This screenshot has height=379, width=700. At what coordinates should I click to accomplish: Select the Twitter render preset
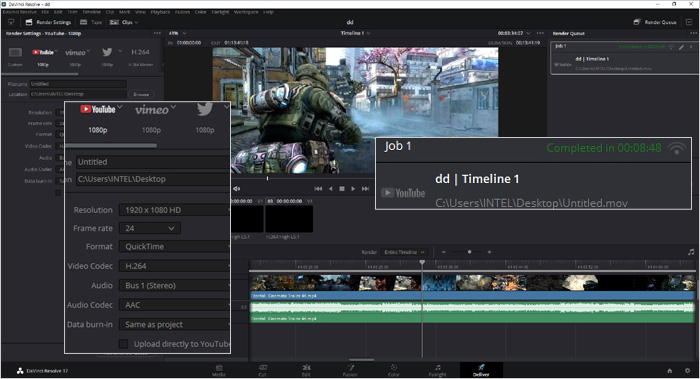pos(107,57)
